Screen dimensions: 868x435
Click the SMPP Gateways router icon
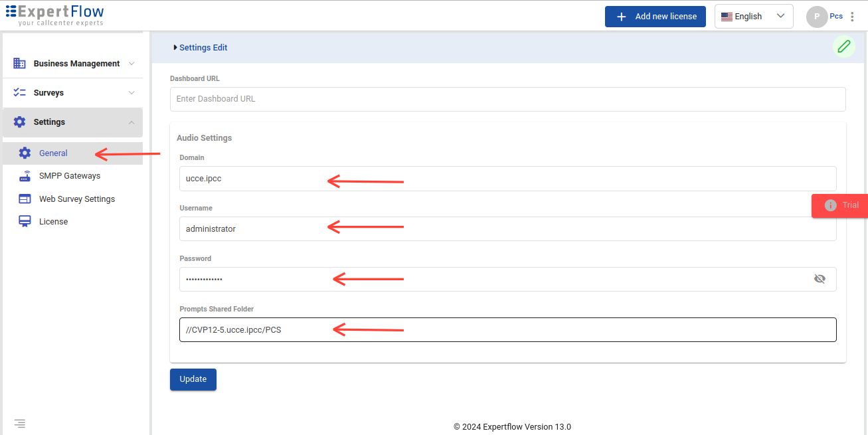point(25,177)
